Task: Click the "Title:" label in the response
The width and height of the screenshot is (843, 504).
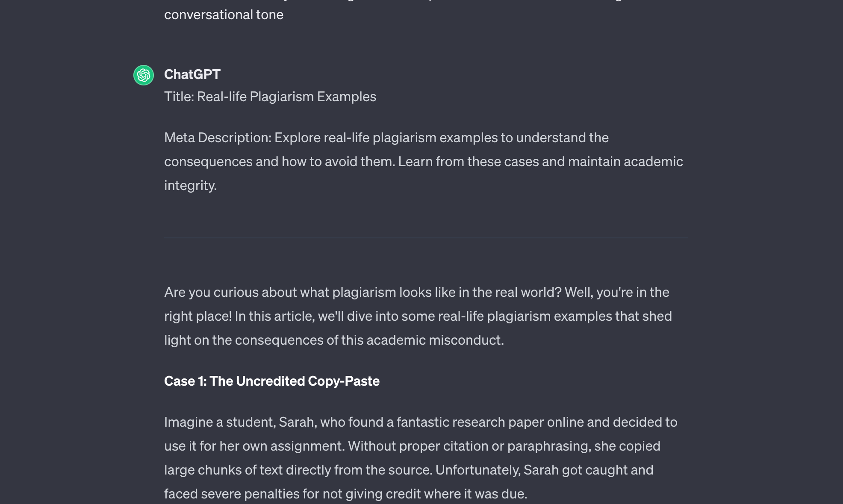Action: 179,97
